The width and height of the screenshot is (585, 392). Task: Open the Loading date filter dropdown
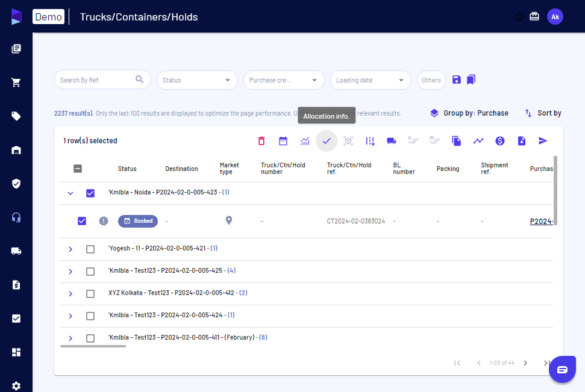click(371, 80)
